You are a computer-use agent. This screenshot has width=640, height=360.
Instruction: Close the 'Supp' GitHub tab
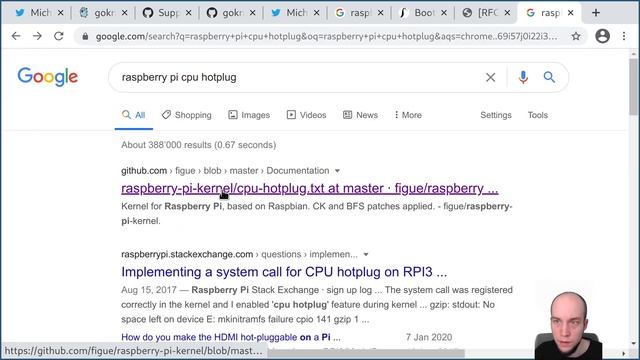tap(188, 13)
